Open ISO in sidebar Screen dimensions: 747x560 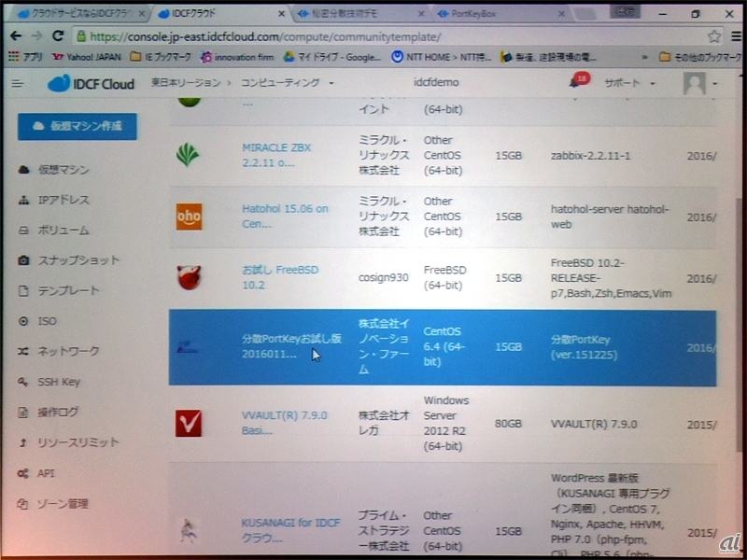(x=48, y=321)
